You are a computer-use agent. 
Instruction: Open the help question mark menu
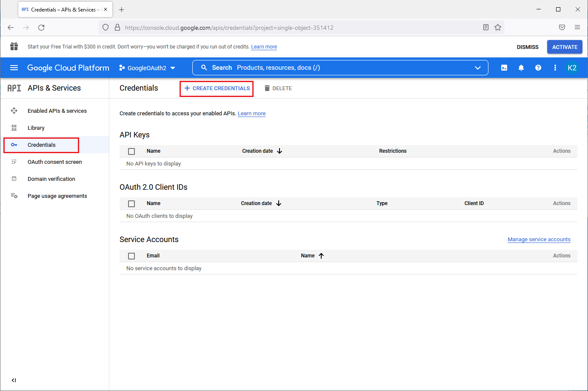point(538,68)
